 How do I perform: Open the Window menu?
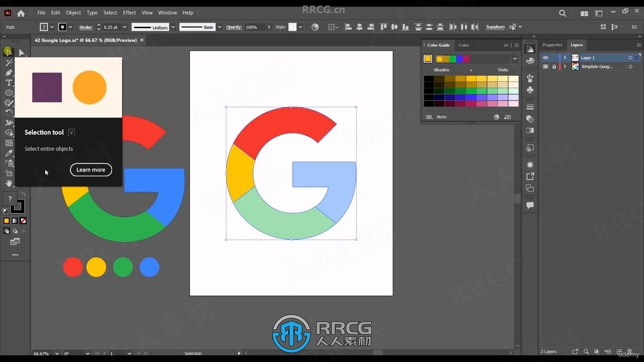click(x=168, y=13)
